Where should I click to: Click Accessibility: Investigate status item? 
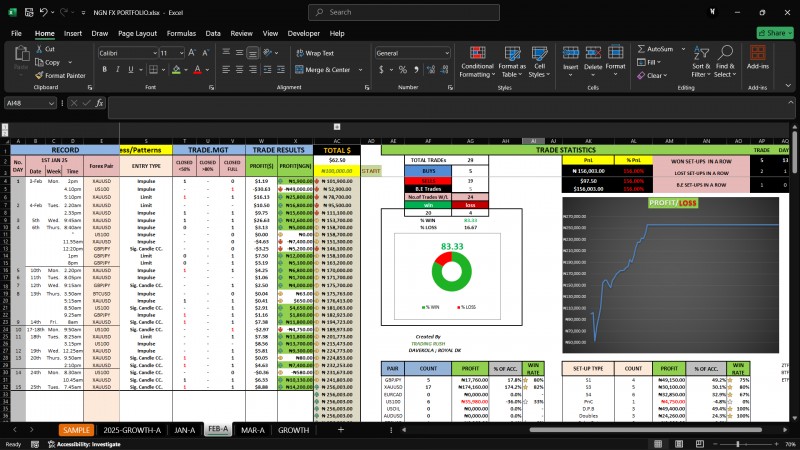[x=85, y=444]
